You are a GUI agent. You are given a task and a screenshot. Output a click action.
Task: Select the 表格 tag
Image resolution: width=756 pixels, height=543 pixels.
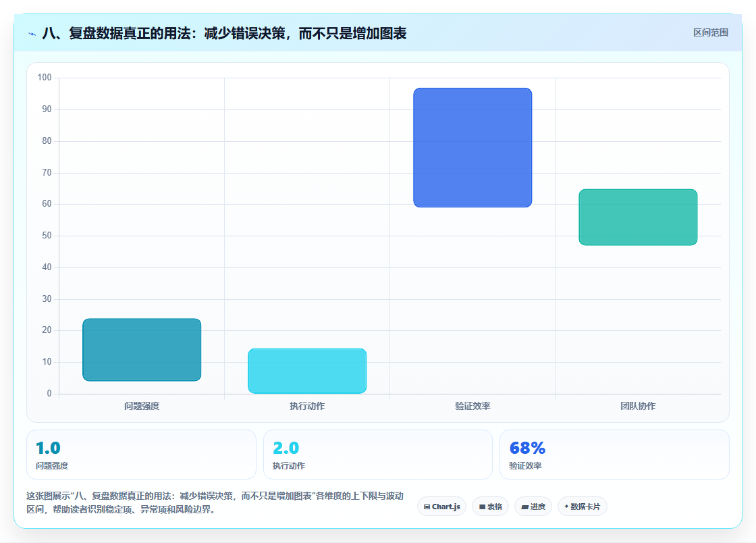(x=490, y=507)
